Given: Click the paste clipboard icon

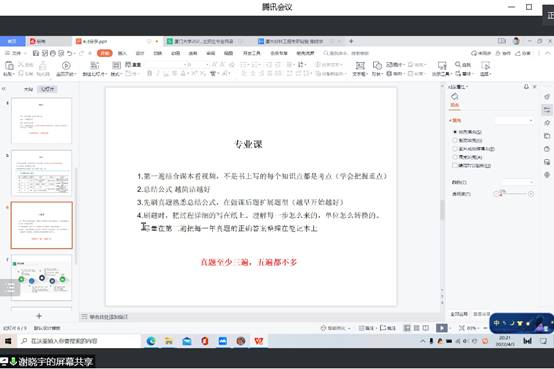Looking at the screenshot, I should (9, 66).
